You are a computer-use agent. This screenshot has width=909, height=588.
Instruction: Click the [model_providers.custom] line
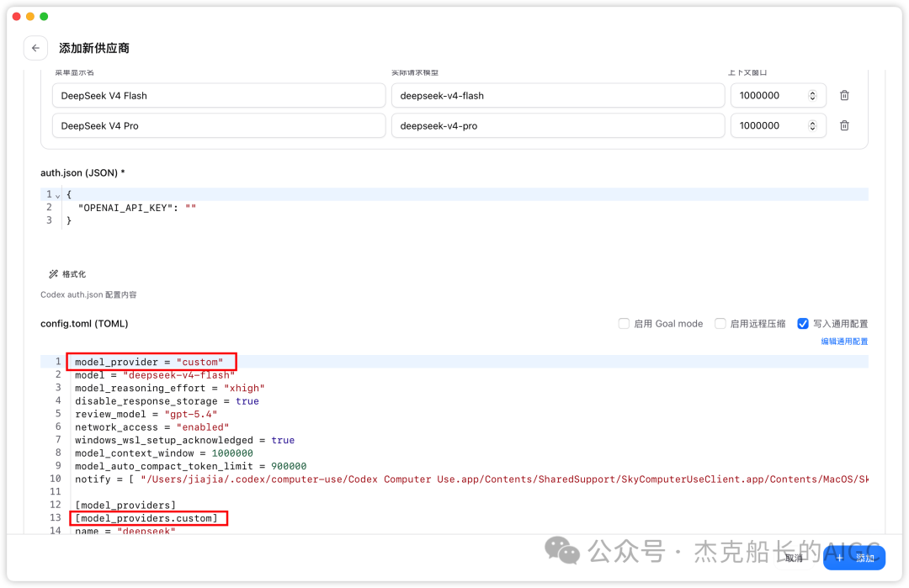[x=146, y=518]
